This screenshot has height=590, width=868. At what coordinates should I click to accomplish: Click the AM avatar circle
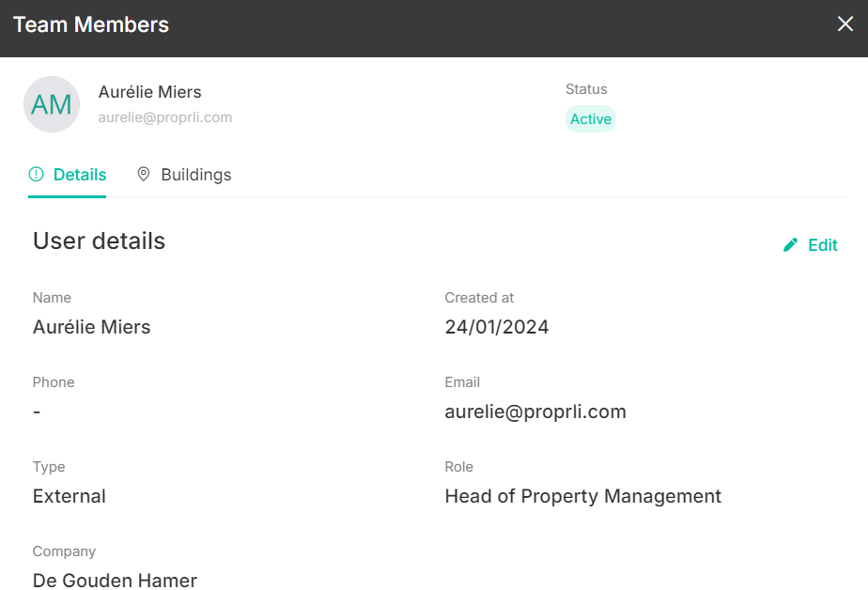point(52,104)
